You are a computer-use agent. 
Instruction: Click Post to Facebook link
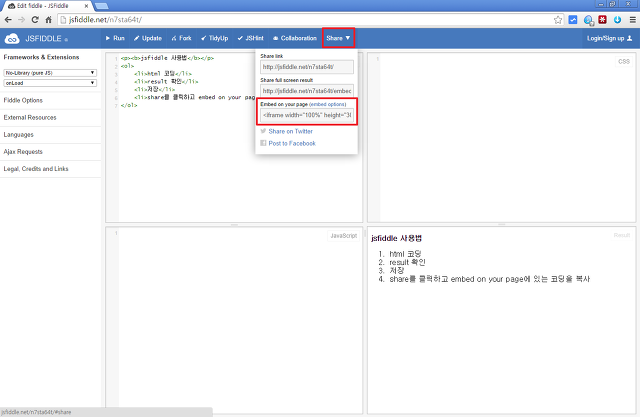(292, 144)
